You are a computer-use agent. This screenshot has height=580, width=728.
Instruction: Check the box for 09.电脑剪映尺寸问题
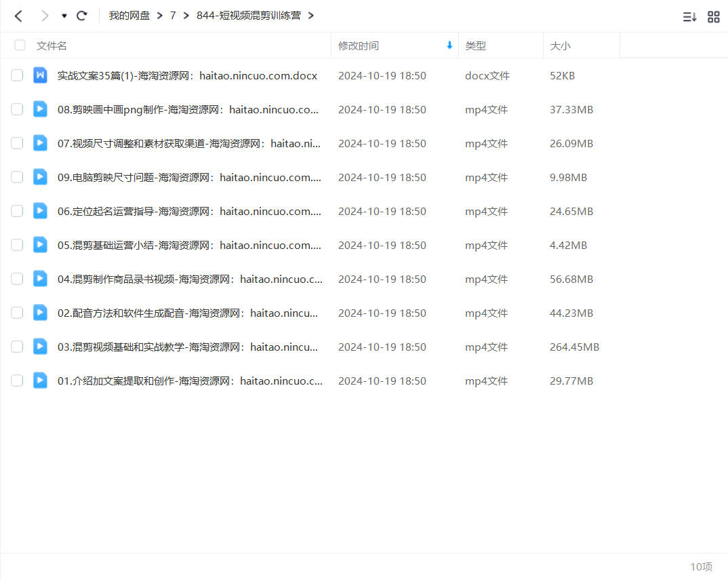coord(17,177)
